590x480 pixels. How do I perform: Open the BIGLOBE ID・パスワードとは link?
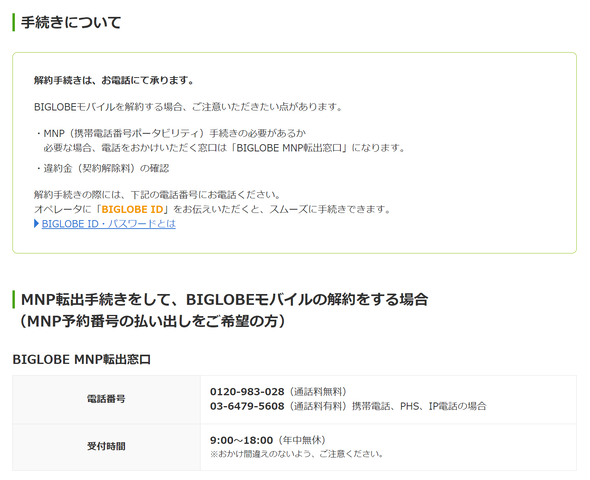[x=108, y=224]
